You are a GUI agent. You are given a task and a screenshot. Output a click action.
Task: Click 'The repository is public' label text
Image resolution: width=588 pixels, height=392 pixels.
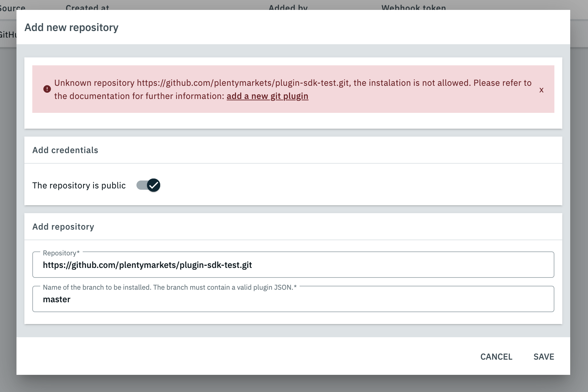(79, 185)
